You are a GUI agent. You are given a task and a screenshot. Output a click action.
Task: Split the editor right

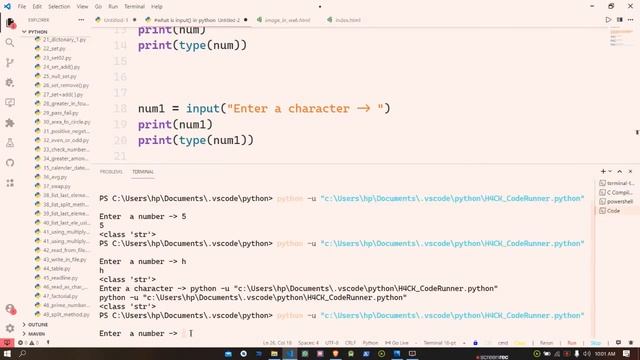[620, 20]
